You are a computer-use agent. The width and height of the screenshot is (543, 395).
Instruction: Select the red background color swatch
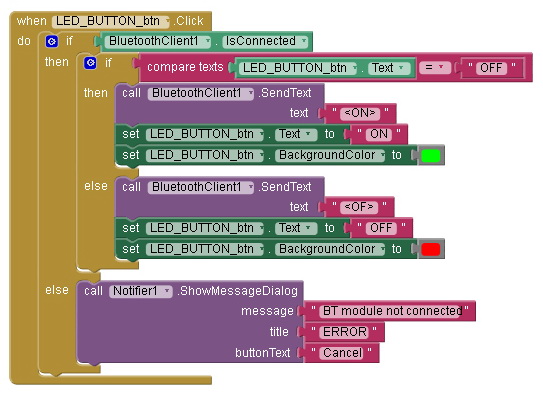point(431,249)
